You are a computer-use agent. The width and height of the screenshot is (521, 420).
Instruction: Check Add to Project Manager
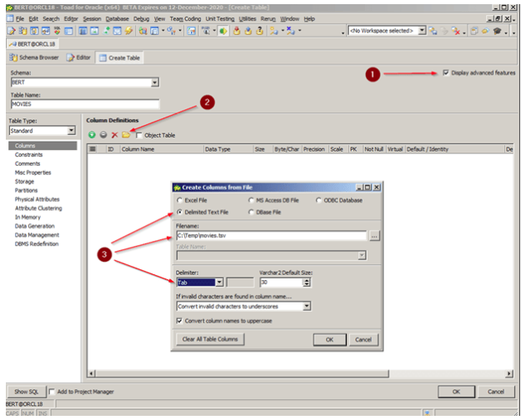[x=52, y=392]
